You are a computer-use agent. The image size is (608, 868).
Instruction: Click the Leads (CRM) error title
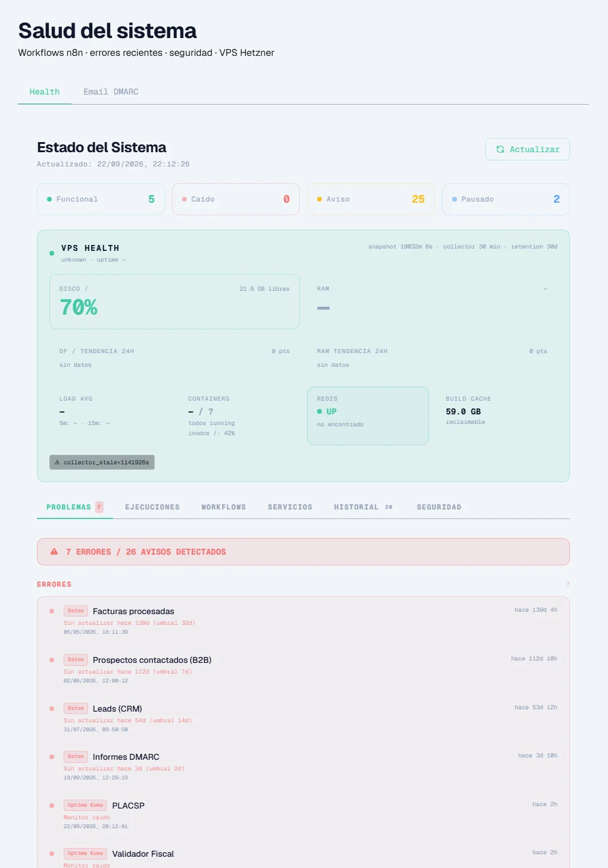pos(117,709)
